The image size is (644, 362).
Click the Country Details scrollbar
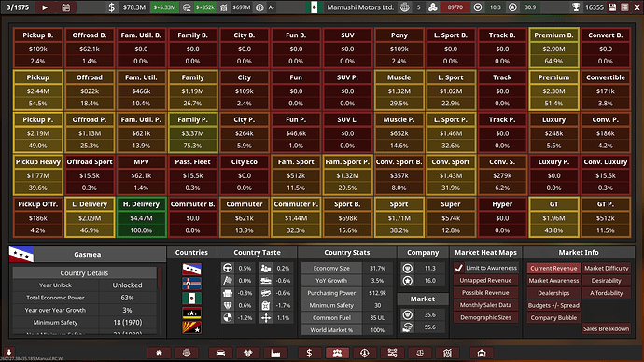[160, 278]
